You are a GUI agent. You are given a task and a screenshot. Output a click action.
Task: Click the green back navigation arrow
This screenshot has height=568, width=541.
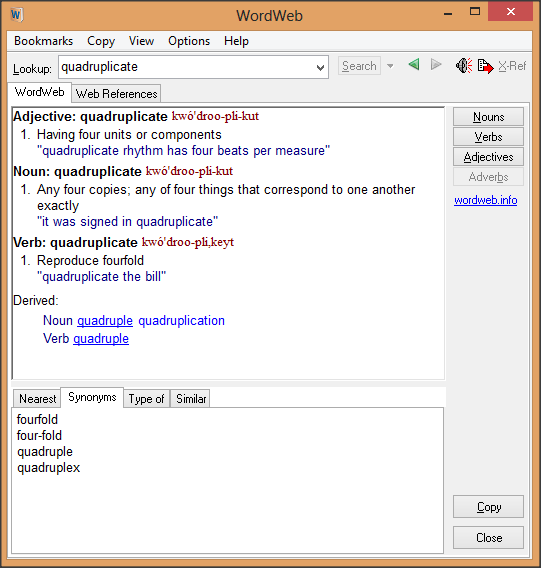(x=414, y=65)
